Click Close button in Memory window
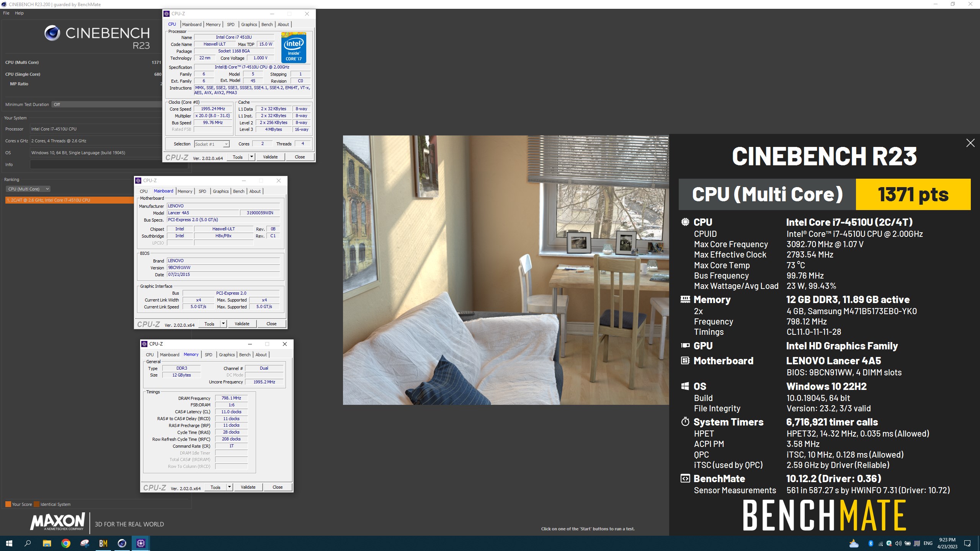The image size is (980, 551). [x=278, y=487]
